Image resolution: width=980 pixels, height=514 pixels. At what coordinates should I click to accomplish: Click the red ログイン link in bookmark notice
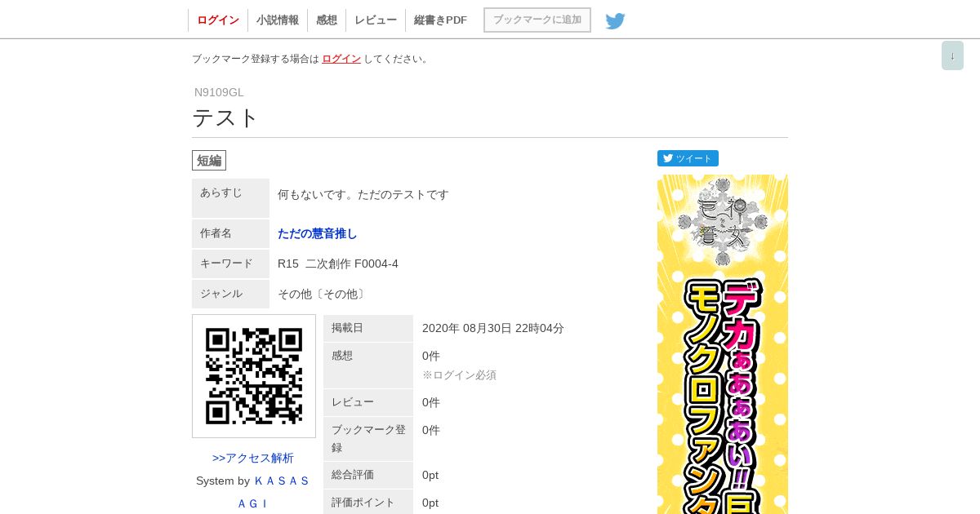pos(341,59)
